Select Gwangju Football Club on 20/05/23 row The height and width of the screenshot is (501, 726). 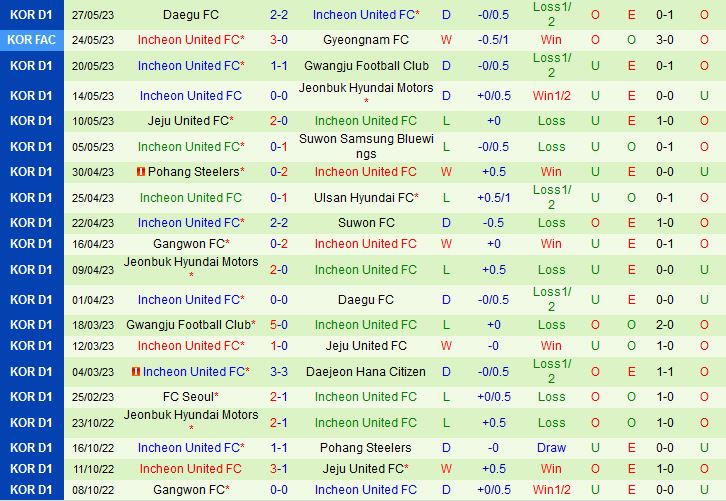(x=365, y=66)
